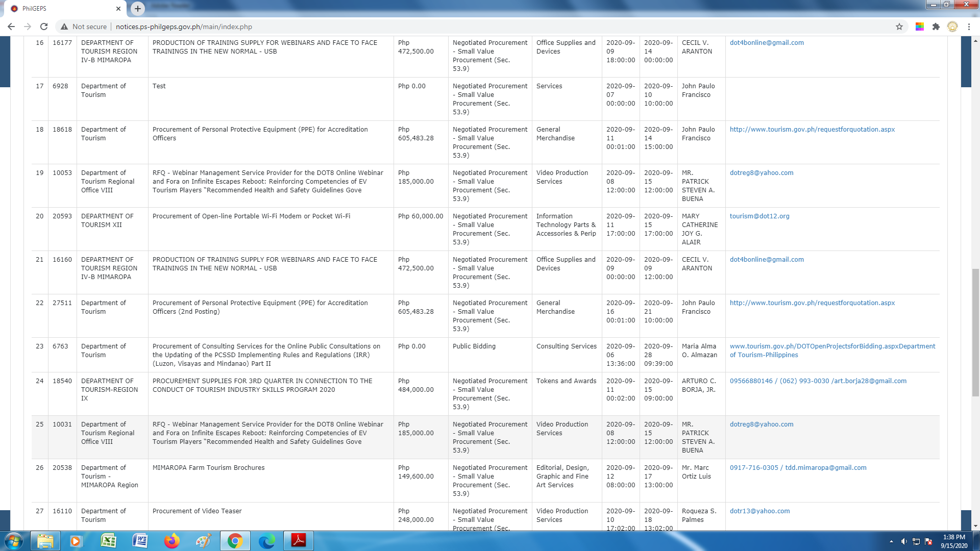Select the PhilGEPS browser tab

65,9
